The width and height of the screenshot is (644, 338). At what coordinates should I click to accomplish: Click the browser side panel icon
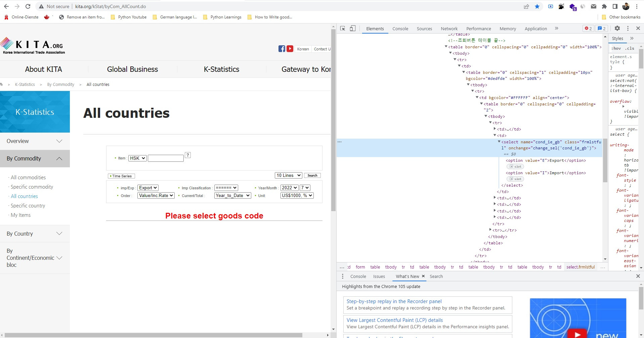(615, 6)
